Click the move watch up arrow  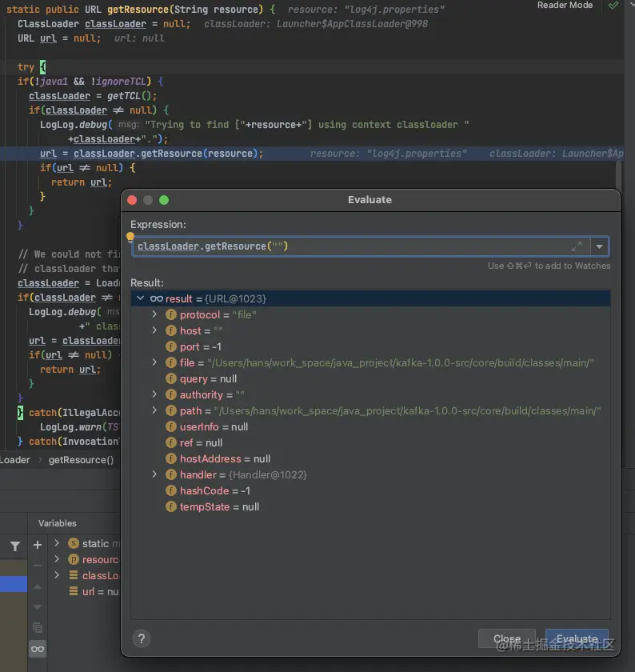point(38,586)
